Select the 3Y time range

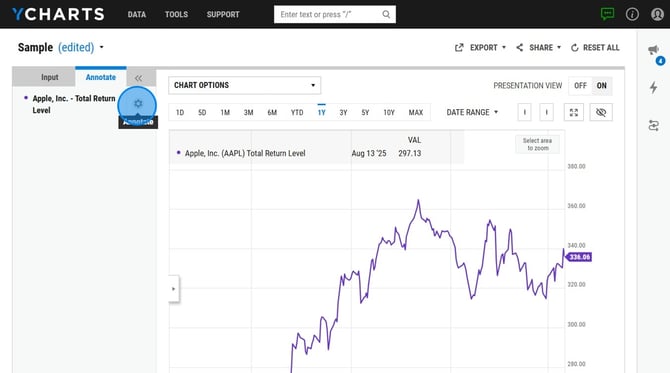tap(343, 112)
